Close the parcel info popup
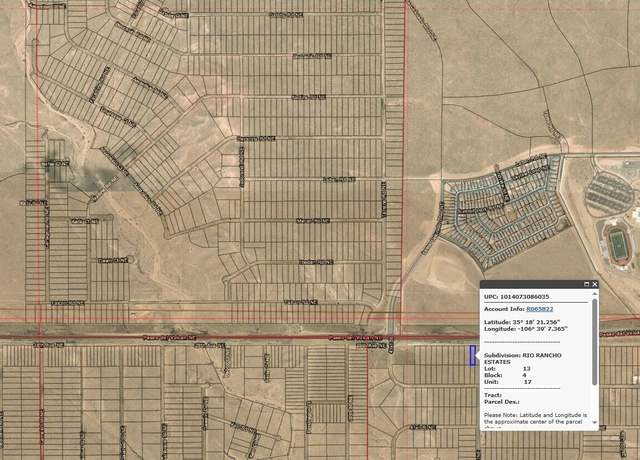 (x=595, y=284)
